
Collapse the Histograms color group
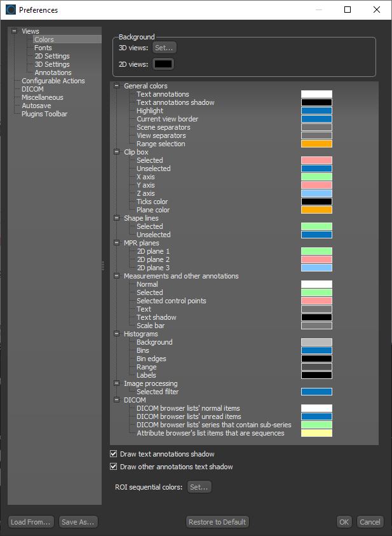coord(117,334)
